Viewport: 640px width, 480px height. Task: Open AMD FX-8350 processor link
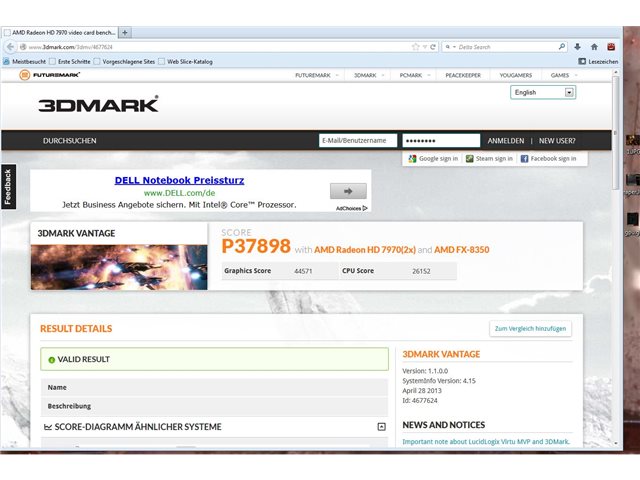(462, 250)
